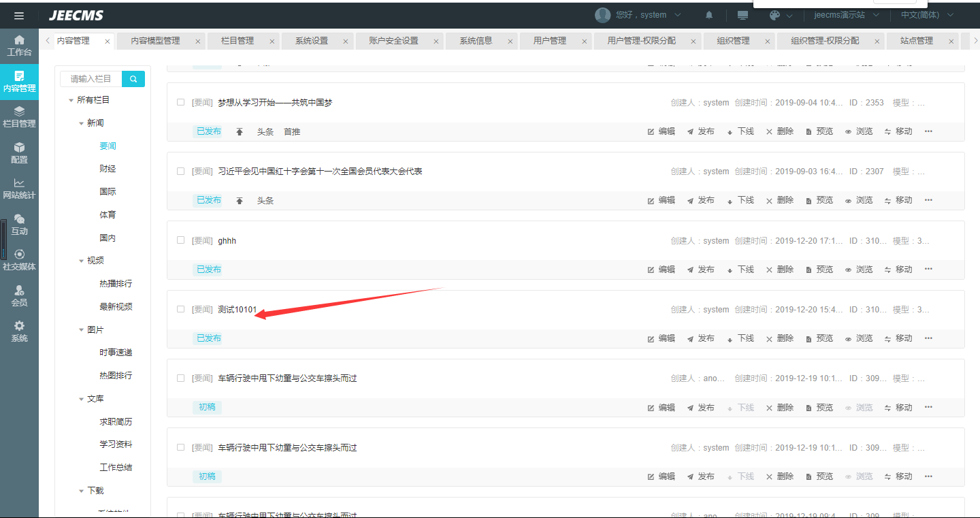Screen dimensions: 980x518
Task: Select 财经 in the column tree
Action: click(x=108, y=169)
